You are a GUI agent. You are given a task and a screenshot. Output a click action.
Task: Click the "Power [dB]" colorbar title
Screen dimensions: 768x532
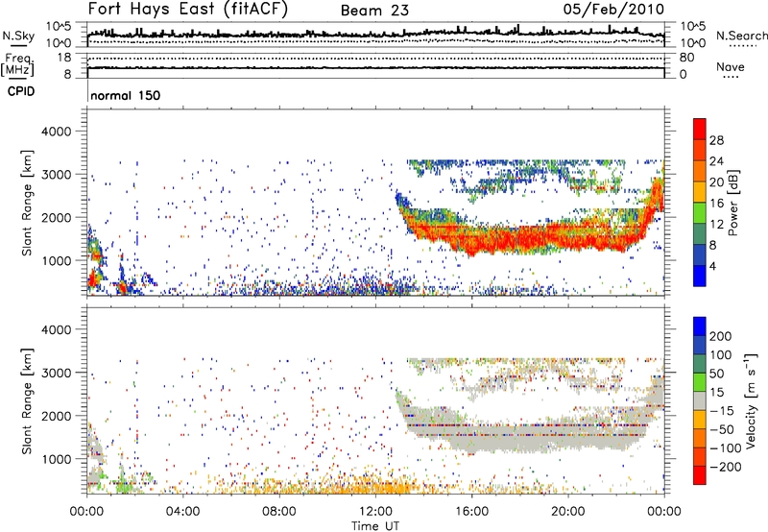pos(732,203)
